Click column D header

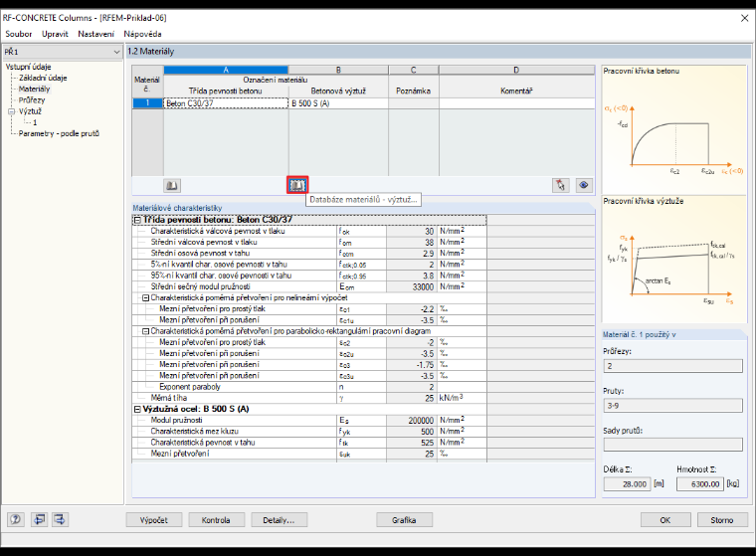coord(516,70)
